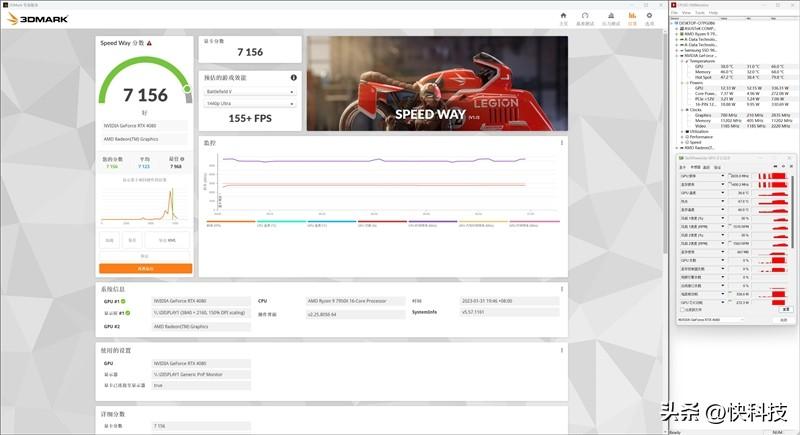Open the Battlefield V game dropdown
The height and width of the screenshot is (435, 800).
pos(249,92)
